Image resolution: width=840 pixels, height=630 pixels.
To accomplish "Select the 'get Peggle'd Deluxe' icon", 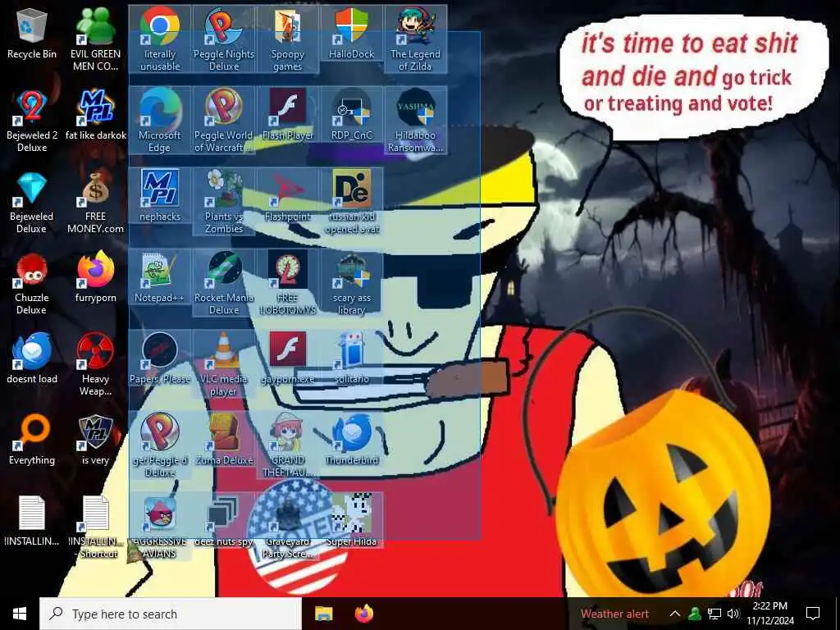I will click(x=160, y=446).
